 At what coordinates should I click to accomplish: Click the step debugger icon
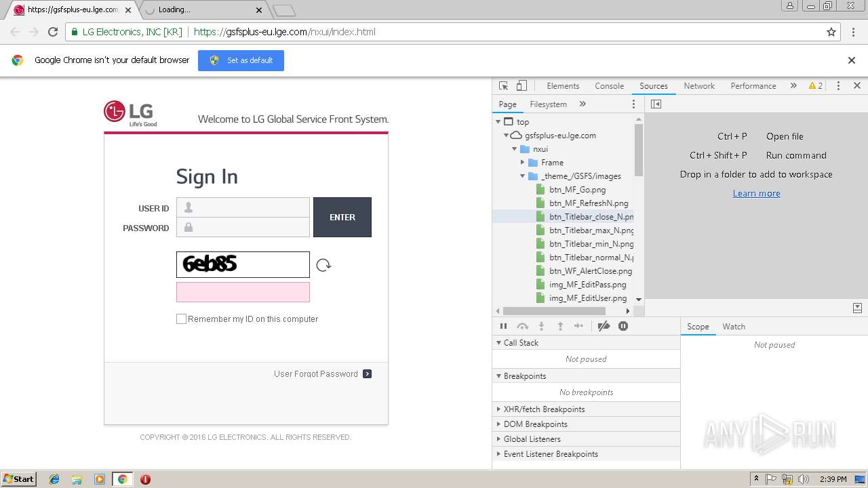point(578,326)
